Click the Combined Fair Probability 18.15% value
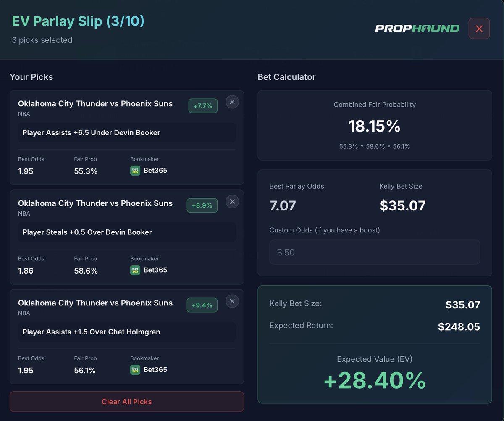 [375, 126]
